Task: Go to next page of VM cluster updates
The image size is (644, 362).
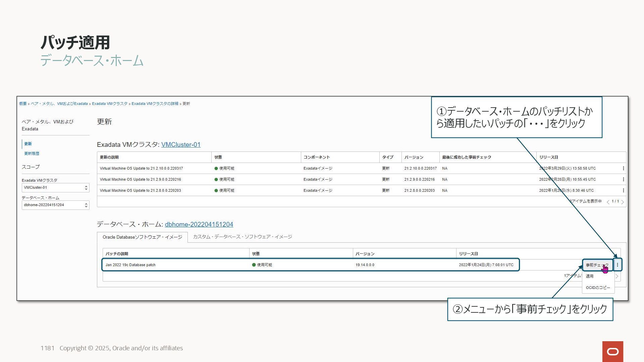Action: click(x=623, y=202)
